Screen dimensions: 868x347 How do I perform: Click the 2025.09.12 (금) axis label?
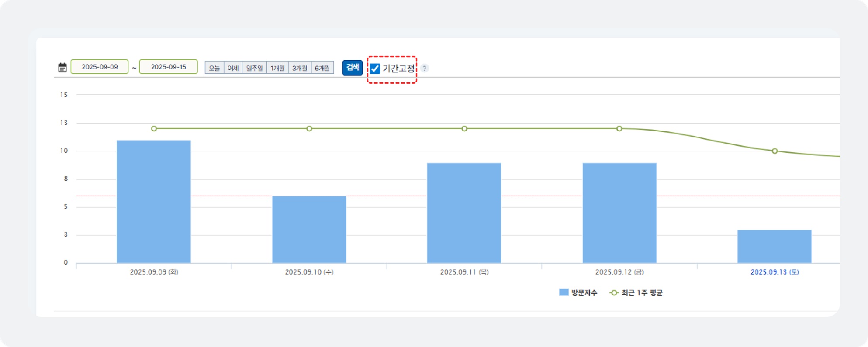point(619,272)
